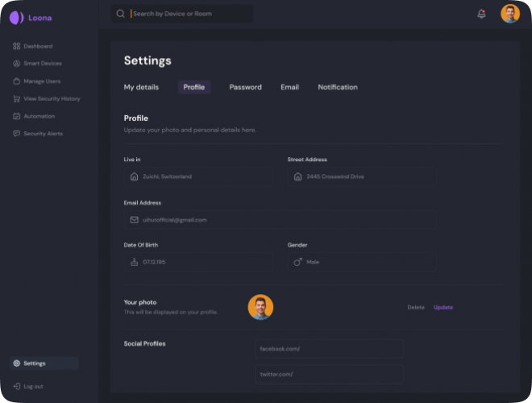Image resolution: width=532 pixels, height=403 pixels.
Task: Click the search magnifier icon
Action: [120, 14]
